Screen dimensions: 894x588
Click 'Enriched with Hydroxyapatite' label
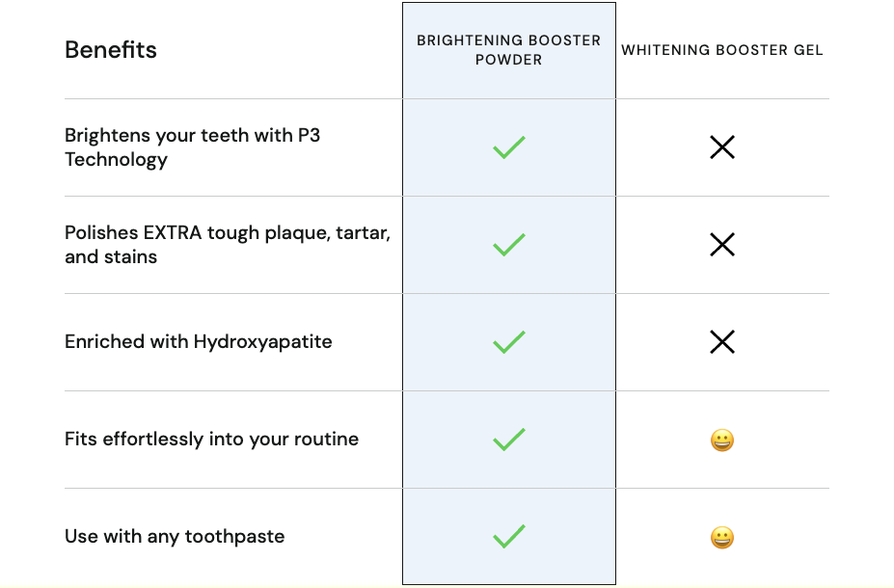(x=198, y=342)
